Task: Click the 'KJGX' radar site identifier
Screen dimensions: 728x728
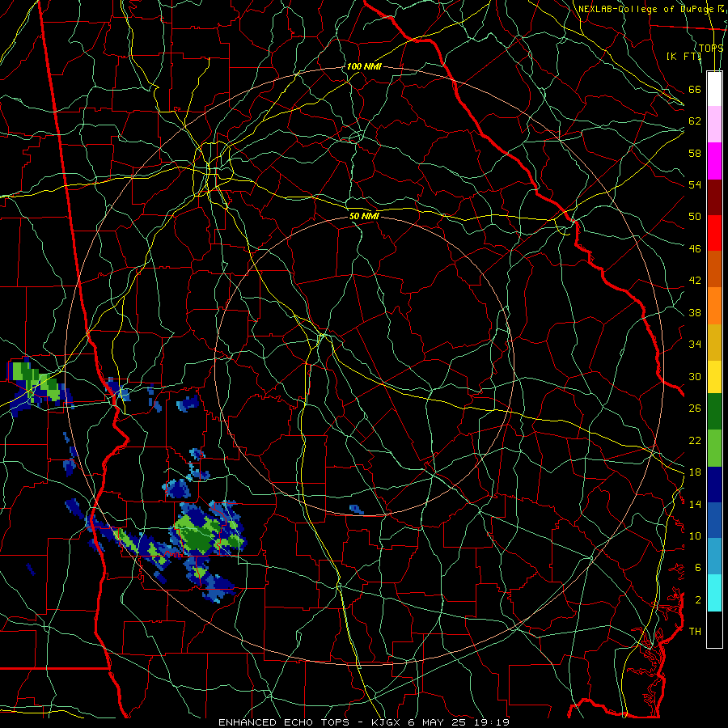Action: point(387,722)
